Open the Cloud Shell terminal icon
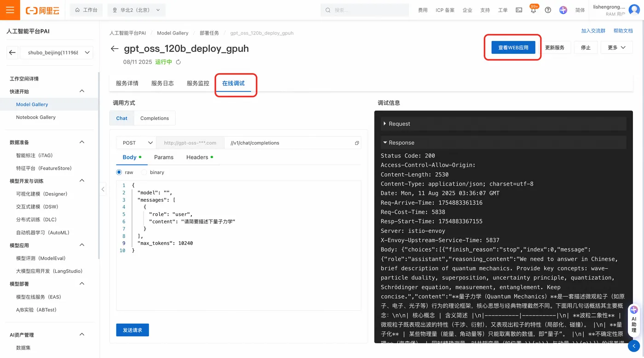This screenshot has height=358, width=644. pyautogui.click(x=519, y=10)
